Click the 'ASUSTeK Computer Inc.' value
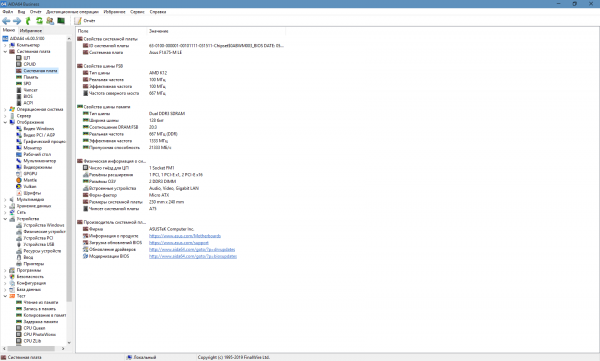This screenshot has height=361, width=600. pyautogui.click(x=171, y=229)
